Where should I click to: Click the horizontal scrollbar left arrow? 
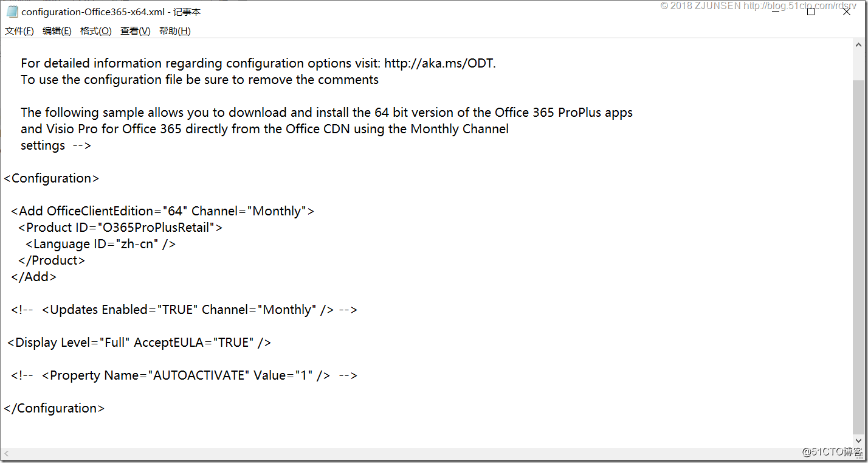(7, 454)
